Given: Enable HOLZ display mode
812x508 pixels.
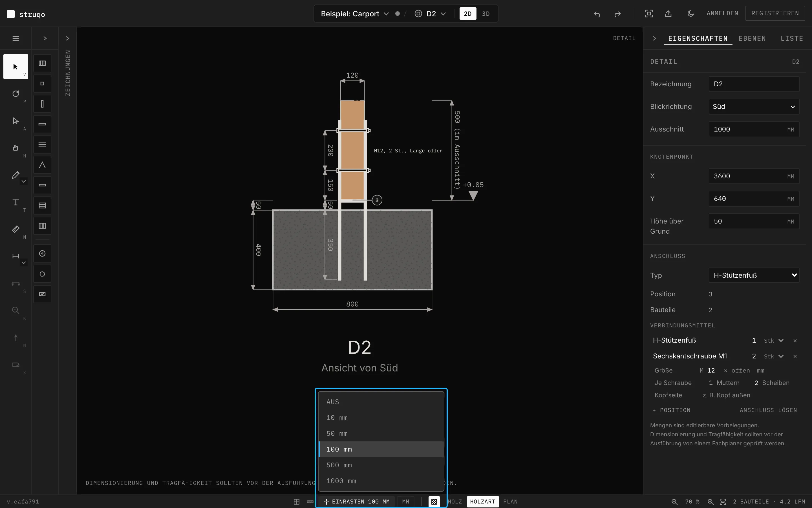Looking at the screenshot, I should pos(455,502).
